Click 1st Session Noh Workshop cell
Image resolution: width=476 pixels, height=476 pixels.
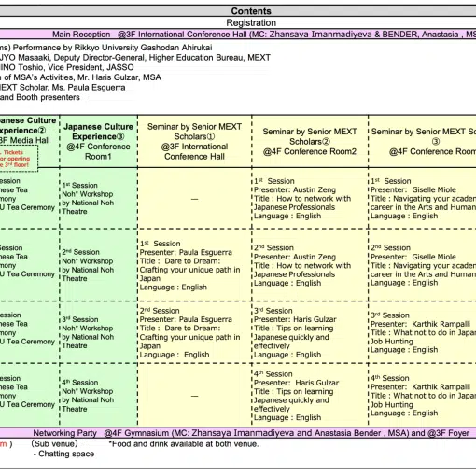[x=98, y=198]
